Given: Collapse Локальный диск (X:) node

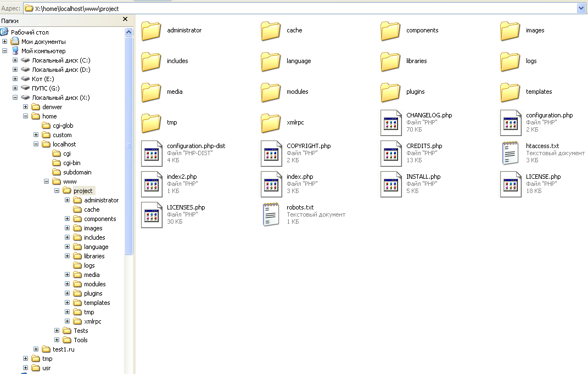Looking at the screenshot, I should pyautogui.click(x=15, y=98).
